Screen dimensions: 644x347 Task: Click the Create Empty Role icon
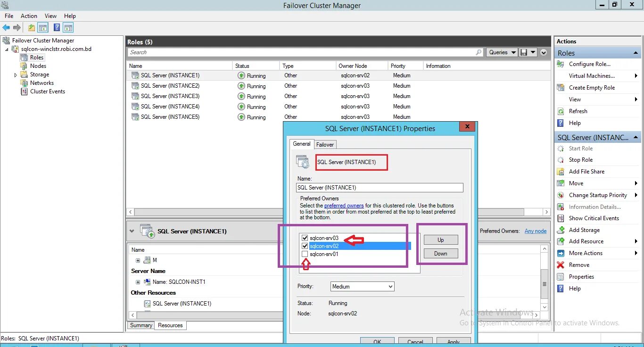pos(561,88)
